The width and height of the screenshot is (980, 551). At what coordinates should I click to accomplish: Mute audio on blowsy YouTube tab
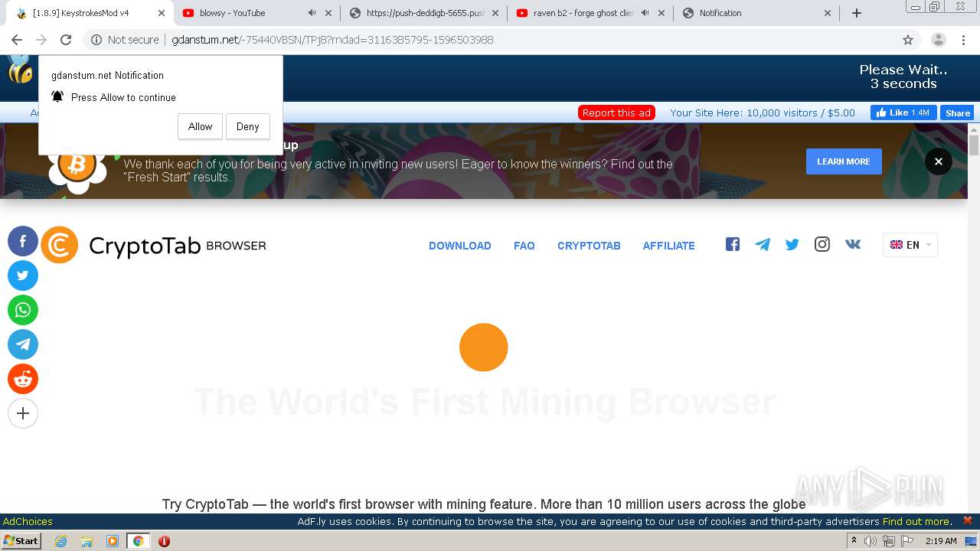click(x=312, y=13)
